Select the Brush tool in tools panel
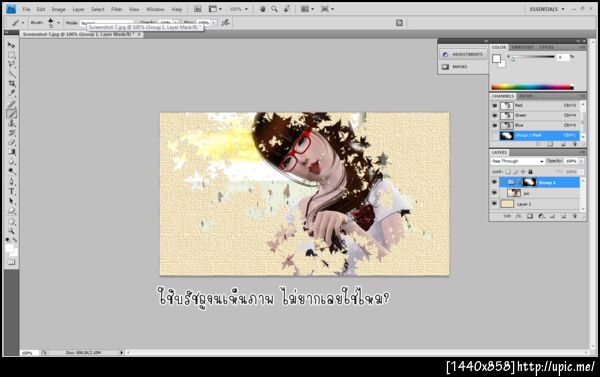This screenshot has height=377, width=600. 11,114
